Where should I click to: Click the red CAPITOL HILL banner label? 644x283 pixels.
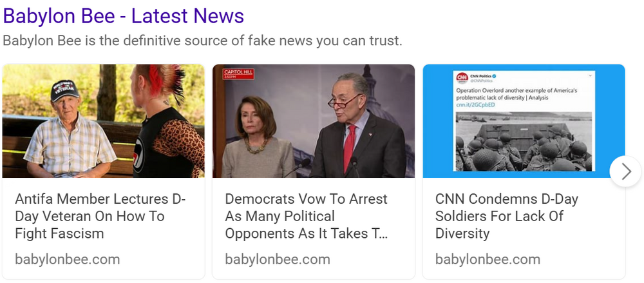(x=239, y=72)
